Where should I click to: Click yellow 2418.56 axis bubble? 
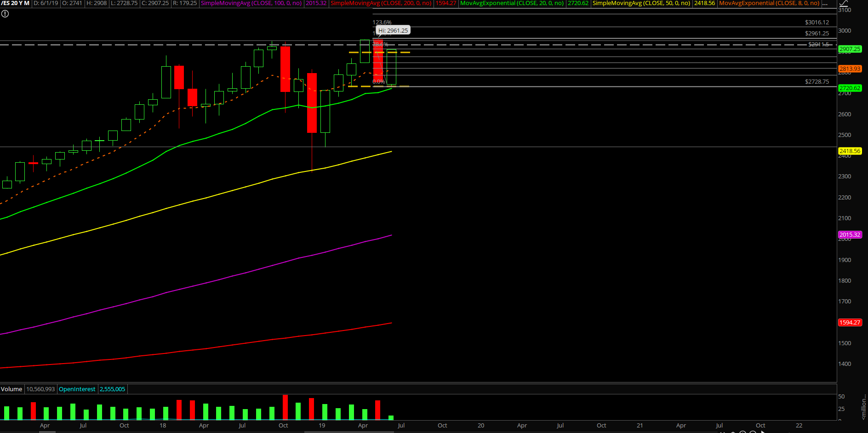(850, 151)
